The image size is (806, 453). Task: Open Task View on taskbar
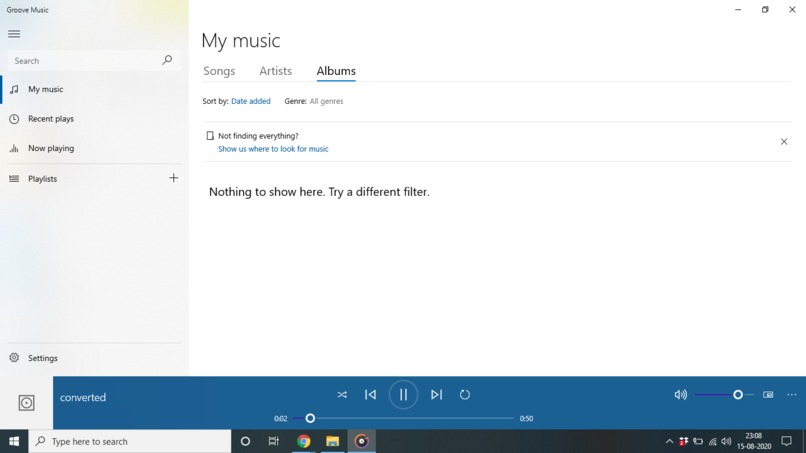click(273, 441)
